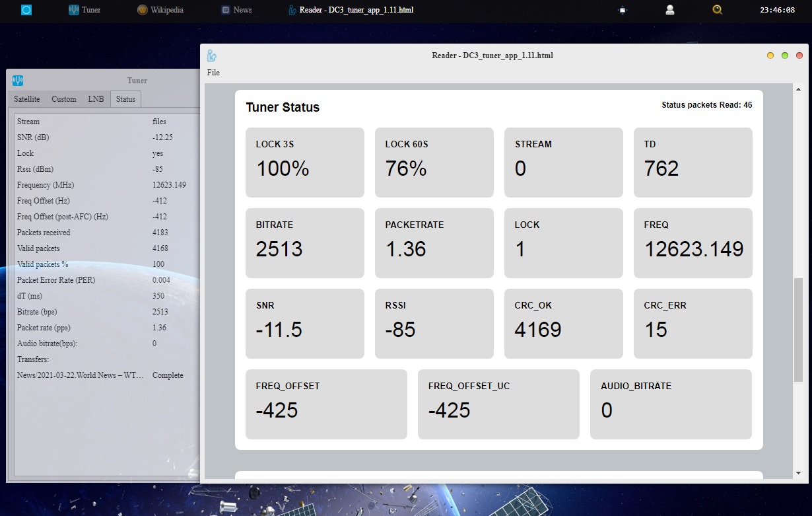Select the LNB tab in Tuner

pos(96,99)
